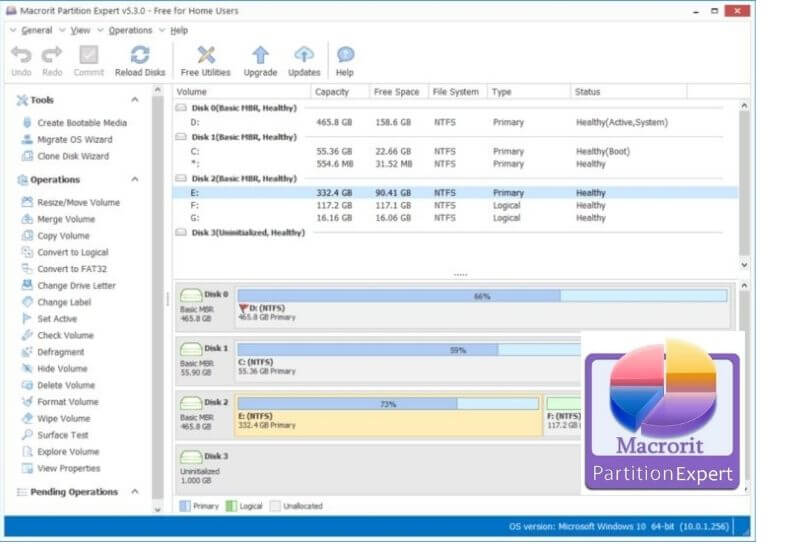
Task: Launch the Migrate OS Wizard
Action: (74, 140)
